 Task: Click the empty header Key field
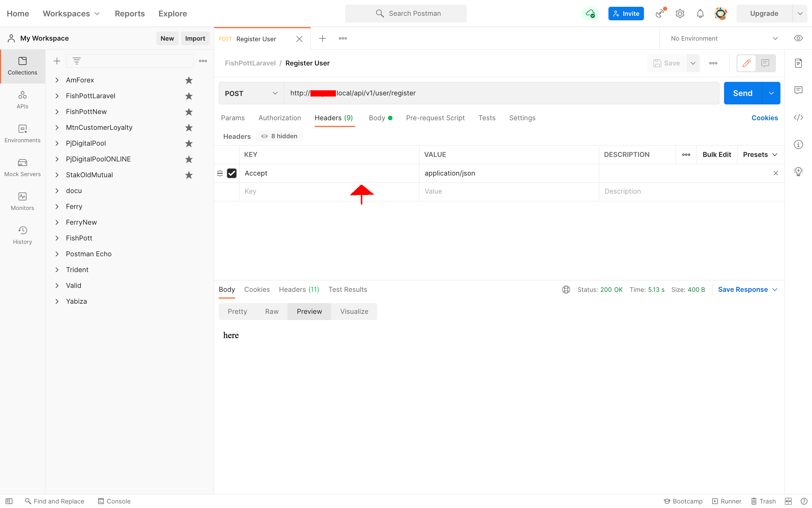(x=329, y=192)
